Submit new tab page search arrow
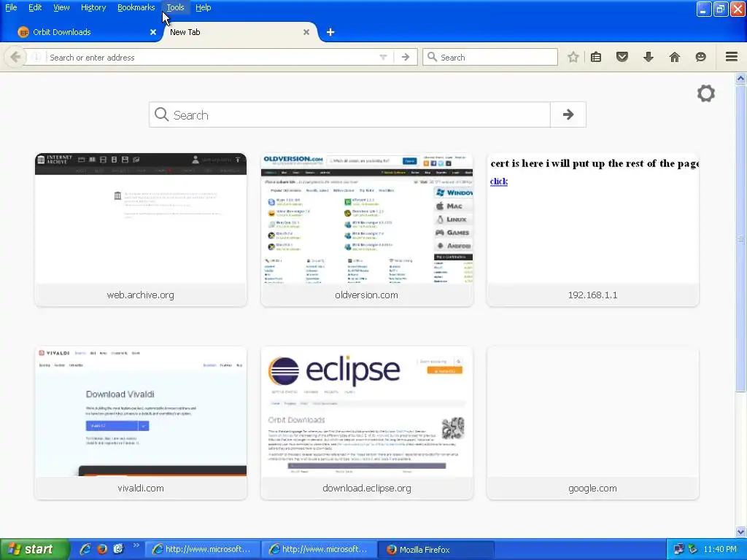 point(568,114)
